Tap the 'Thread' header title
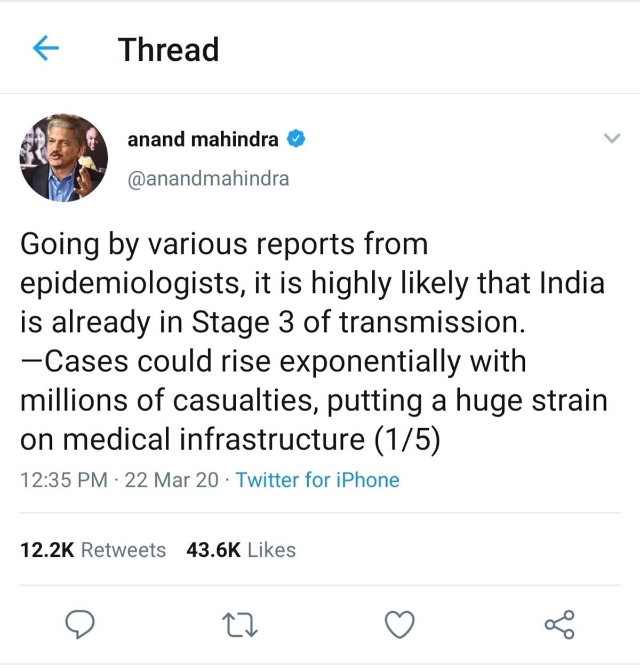Image resolution: width=640 pixels, height=672 pixels. click(x=169, y=50)
